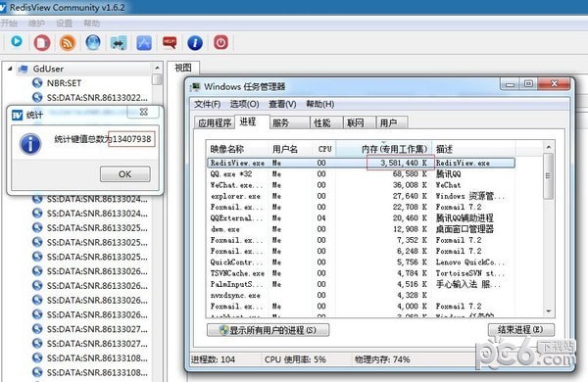
Task: Click the key tree scroll-up arrow
Action: click(x=157, y=68)
